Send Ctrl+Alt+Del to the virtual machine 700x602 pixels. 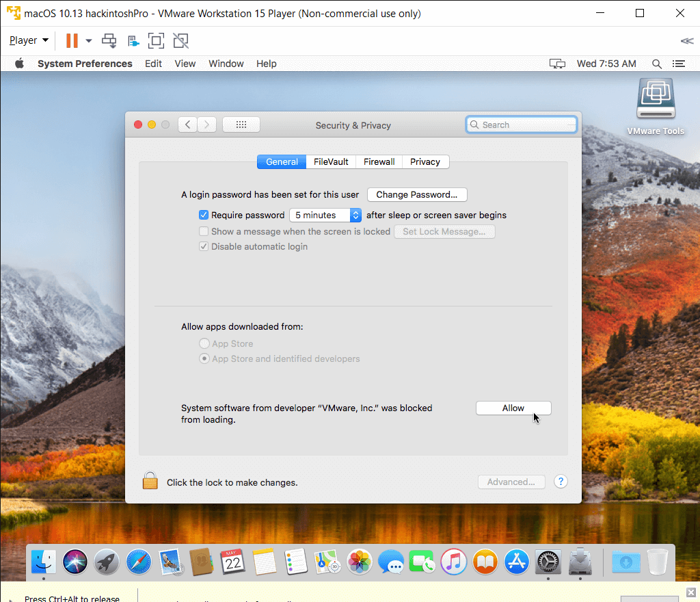[109, 40]
